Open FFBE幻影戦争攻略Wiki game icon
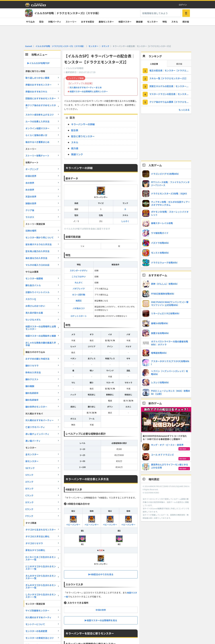This screenshot has width=215, height=644. [x=146, y=294]
